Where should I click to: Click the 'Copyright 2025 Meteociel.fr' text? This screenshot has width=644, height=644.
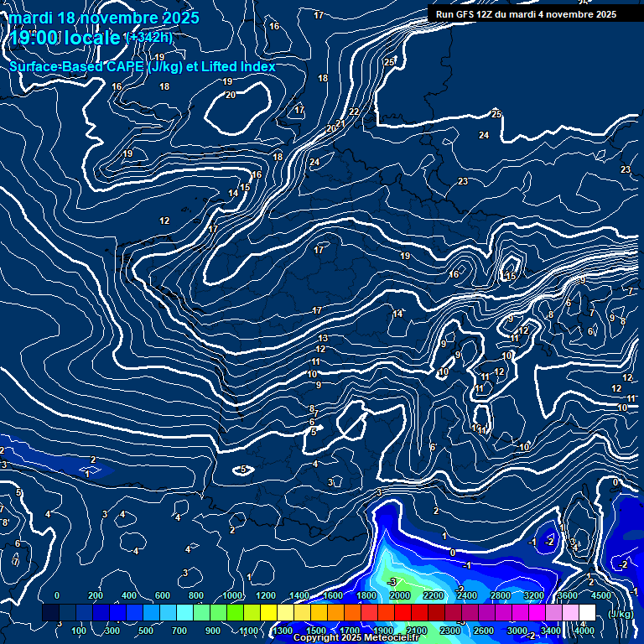point(356,637)
